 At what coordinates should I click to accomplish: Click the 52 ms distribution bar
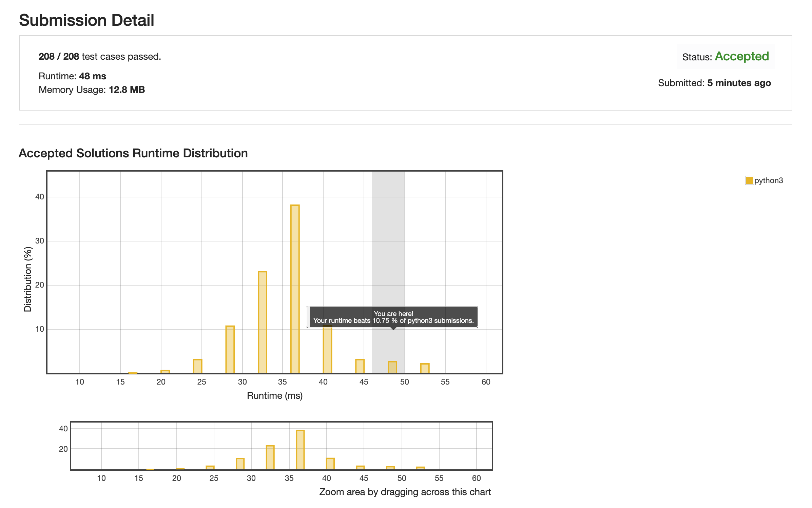(x=425, y=368)
